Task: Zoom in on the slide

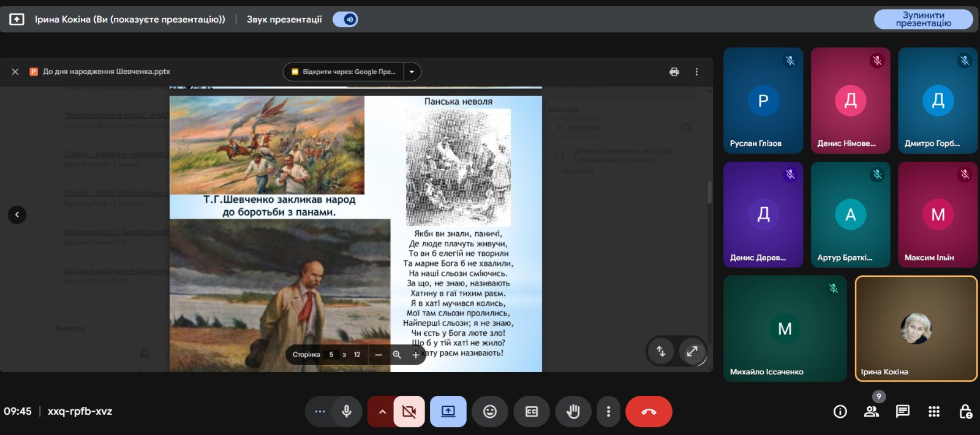Action: pyautogui.click(x=416, y=355)
